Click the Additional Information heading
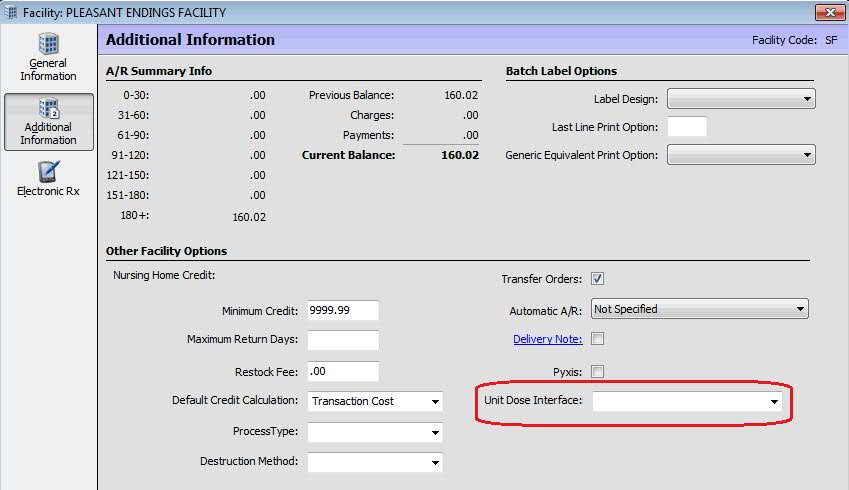This screenshot has height=490, width=849. coord(190,40)
